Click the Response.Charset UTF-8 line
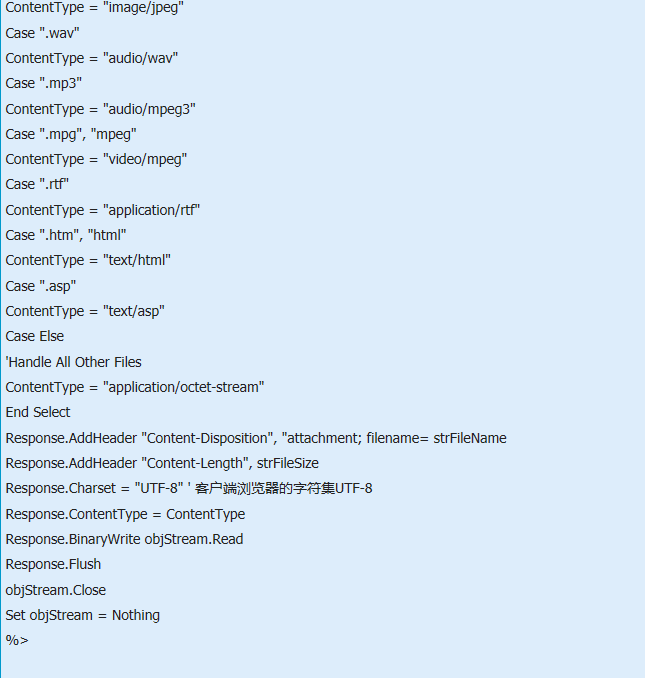Screen dimensions: 645x678 [x=189, y=489]
